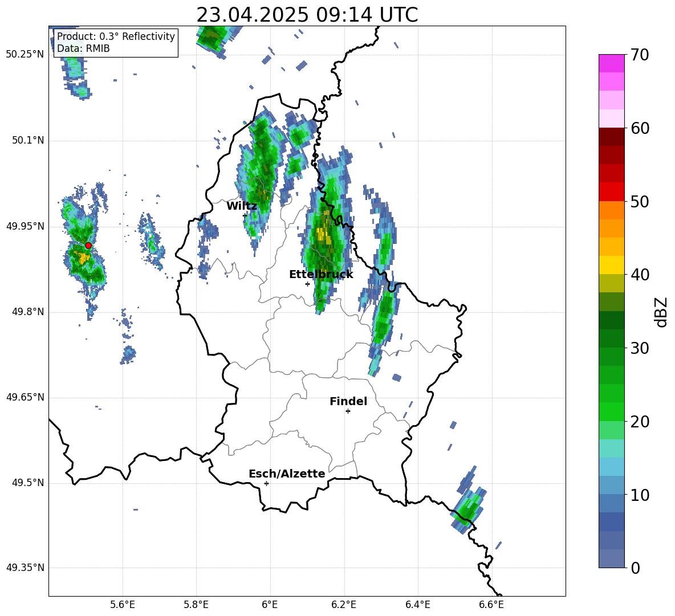675x616 pixels.
Task: Click the Ettelbruck station cross marker
Action: pyautogui.click(x=307, y=284)
